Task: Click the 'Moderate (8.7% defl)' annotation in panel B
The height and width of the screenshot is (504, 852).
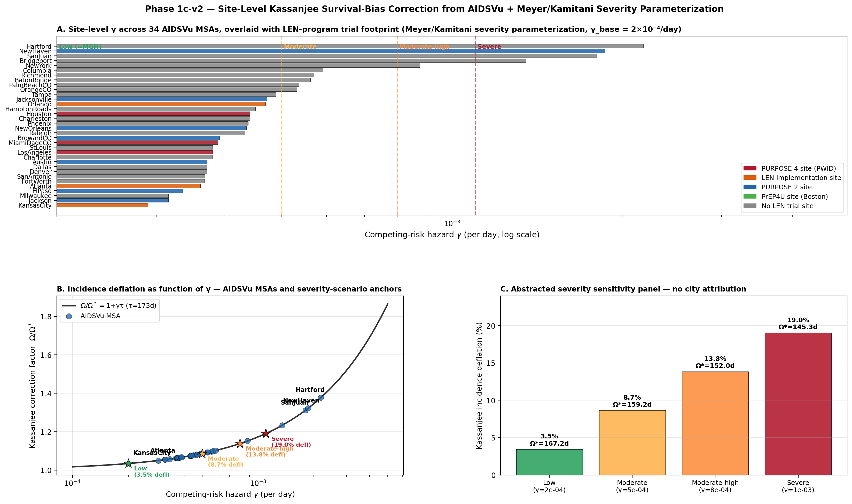Action: click(225, 462)
